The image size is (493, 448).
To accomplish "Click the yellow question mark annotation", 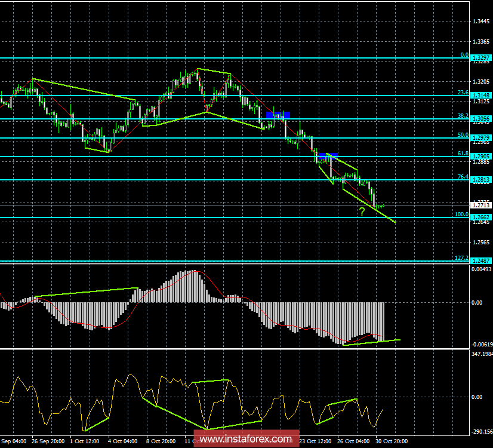I will click(x=361, y=211).
